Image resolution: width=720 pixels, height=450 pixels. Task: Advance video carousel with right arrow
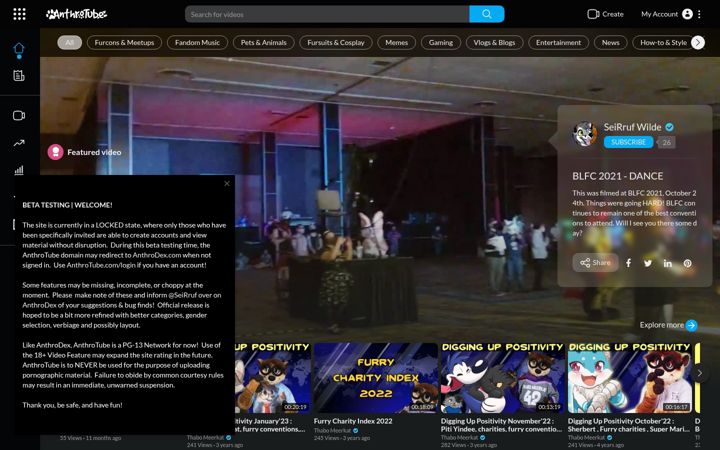pyautogui.click(x=700, y=373)
